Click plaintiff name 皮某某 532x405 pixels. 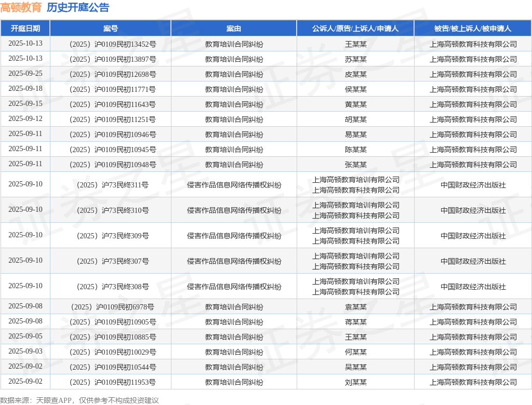(355, 74)
